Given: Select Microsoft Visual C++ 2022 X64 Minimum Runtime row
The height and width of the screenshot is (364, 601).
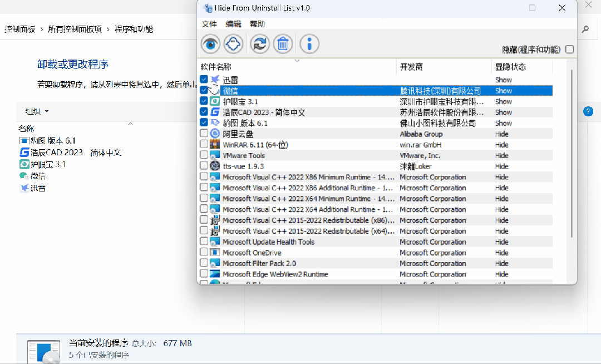Looking at the screenshot, I should click(x=376, y=199).
